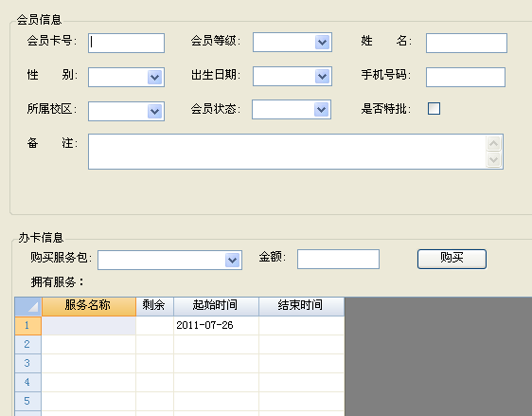Click inside the 备注 text area
The image size is (532, 416).
point(287,152)
